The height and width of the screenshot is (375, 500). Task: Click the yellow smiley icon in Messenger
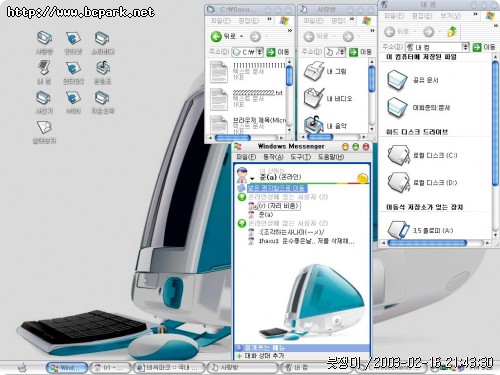coord(363,178)
